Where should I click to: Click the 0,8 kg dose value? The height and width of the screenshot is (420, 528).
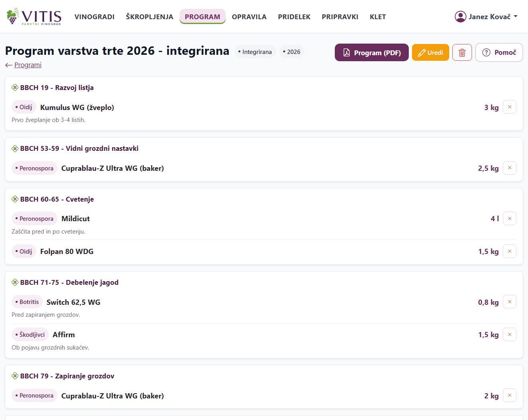[488, 302]
